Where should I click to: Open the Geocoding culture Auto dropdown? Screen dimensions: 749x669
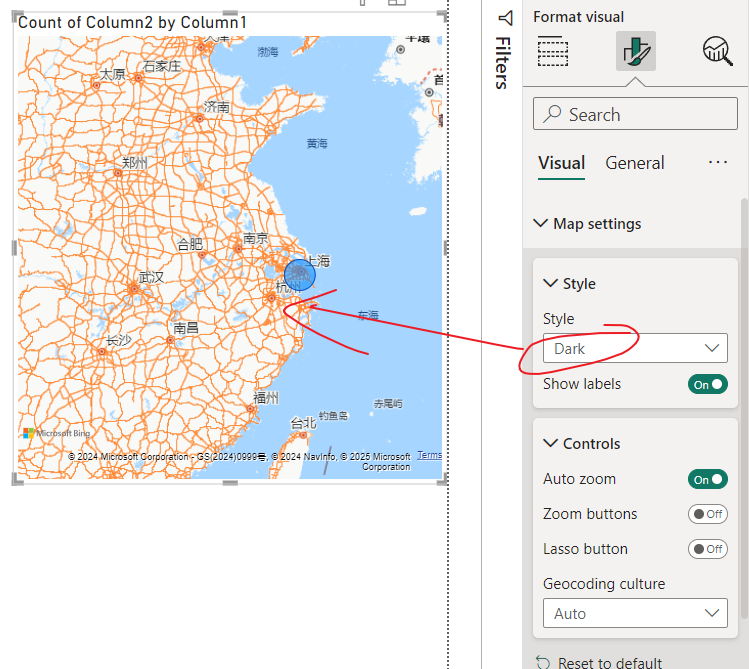(x=635, y=613)
